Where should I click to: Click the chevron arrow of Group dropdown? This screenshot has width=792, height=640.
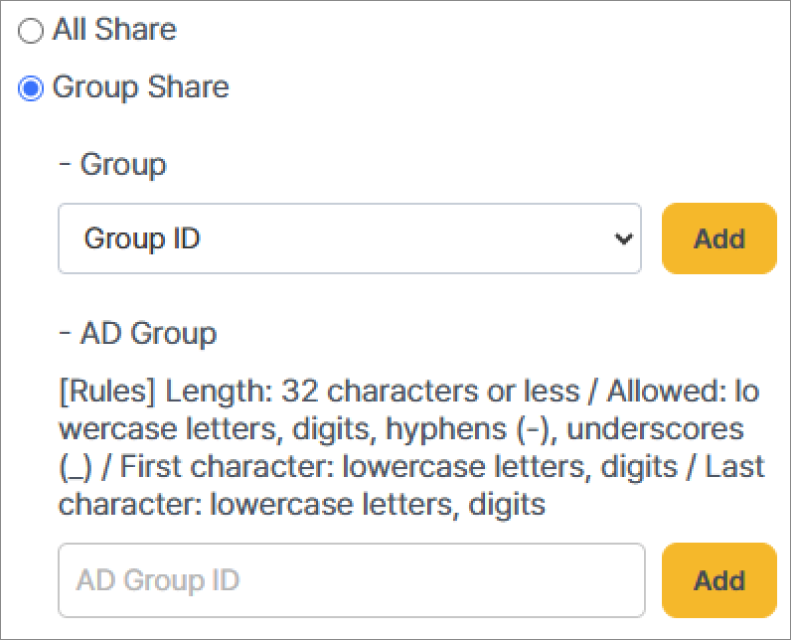tap(623, 239)
